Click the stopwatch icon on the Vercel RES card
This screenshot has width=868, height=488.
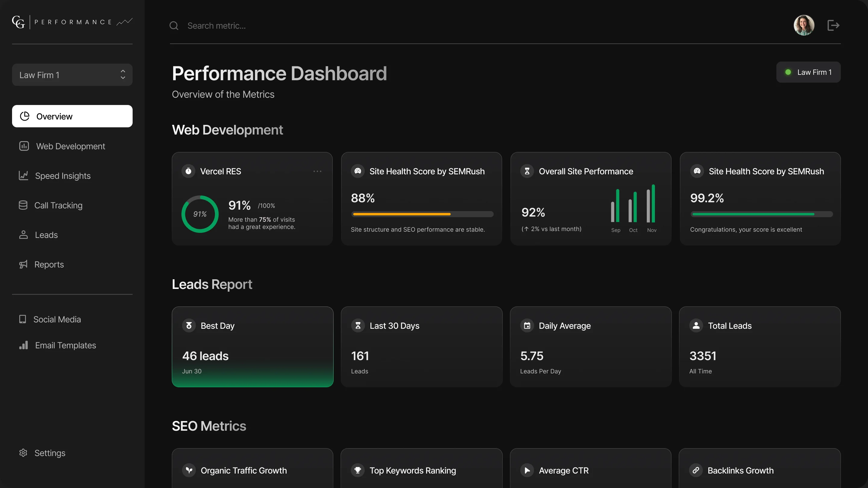(188, 171)
